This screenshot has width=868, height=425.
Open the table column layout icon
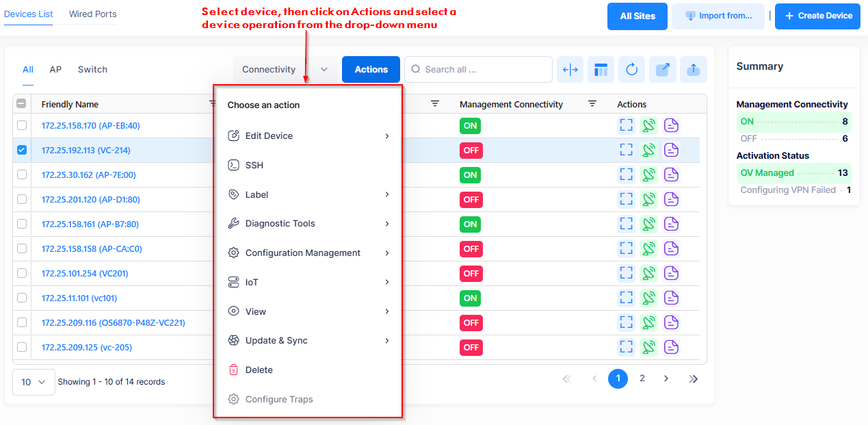click(x=601, y=70)
